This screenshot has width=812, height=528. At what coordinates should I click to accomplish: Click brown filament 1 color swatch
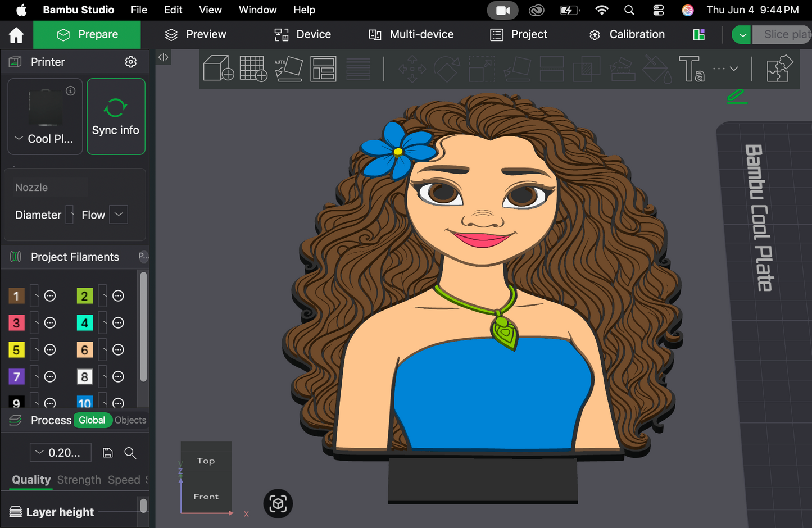[16, 296]
